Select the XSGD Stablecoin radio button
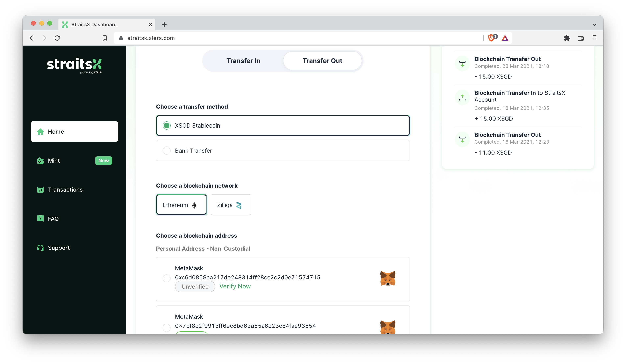Screen dimensions: 626x364 click(x=166, y=126)
